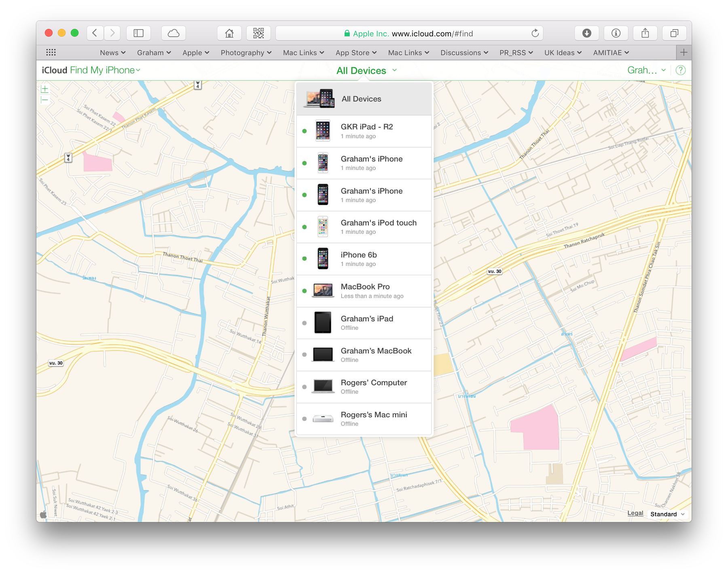Open the first Mac Links bookmarks folder

click(x=304, y=53)
